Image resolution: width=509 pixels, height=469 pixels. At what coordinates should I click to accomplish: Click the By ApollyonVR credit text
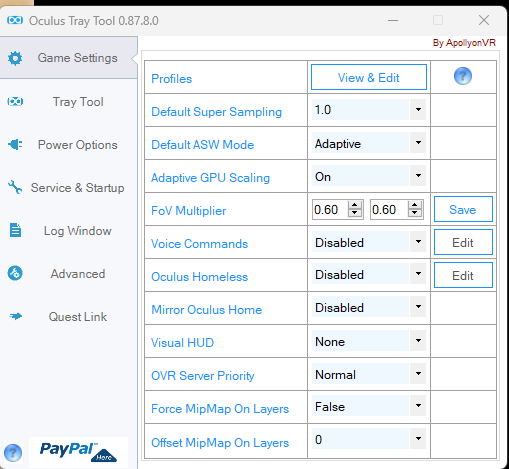click(x=464, y=43)
